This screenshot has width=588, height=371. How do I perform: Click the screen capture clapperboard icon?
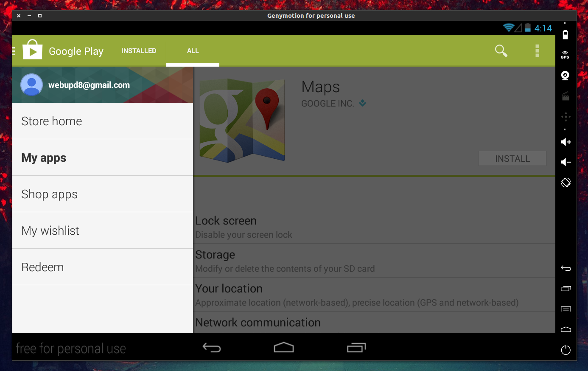coord(566,96)
